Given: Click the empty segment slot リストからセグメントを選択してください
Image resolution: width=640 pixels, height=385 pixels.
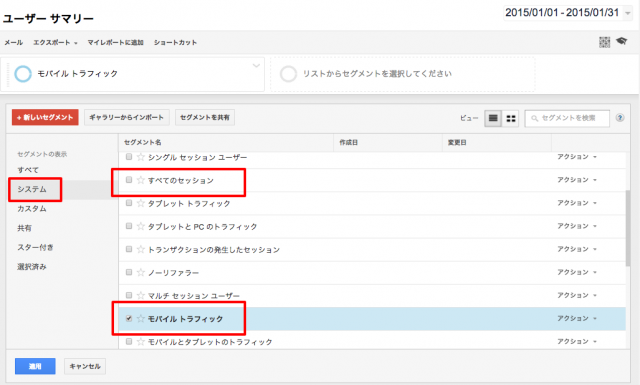Looking at the screenshot, I should (x=402, y=74).
